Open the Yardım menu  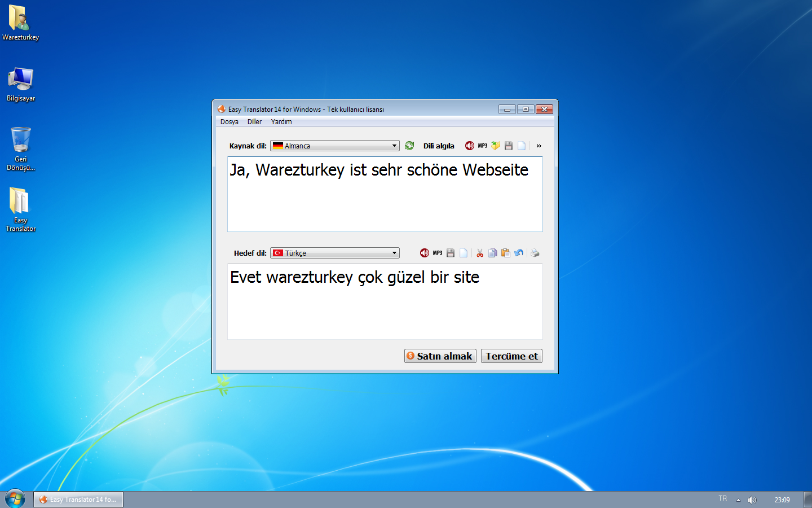coord(281,122)
